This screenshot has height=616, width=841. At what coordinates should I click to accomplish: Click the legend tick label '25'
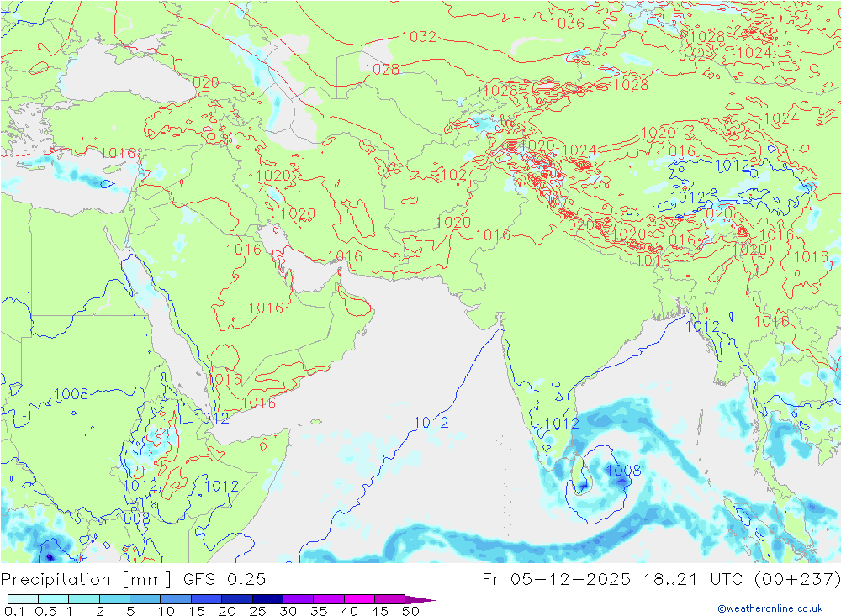pos(258,611)
